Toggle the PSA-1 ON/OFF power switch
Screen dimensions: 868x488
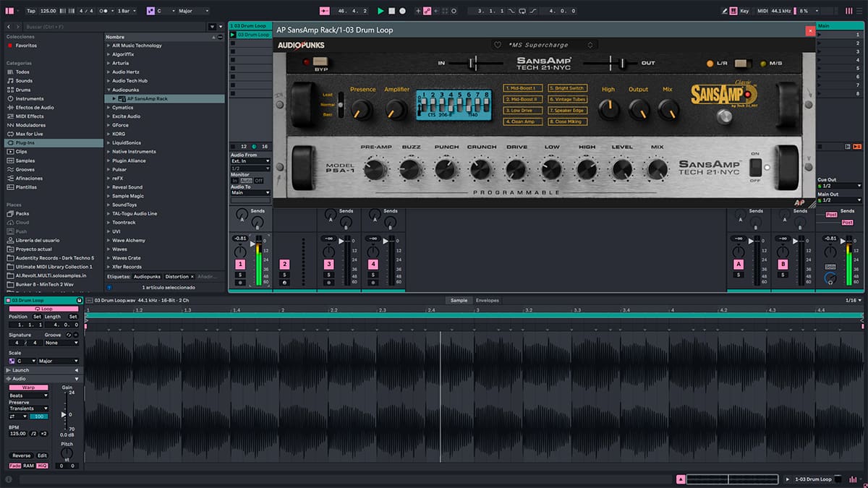(x=755, y=168)
